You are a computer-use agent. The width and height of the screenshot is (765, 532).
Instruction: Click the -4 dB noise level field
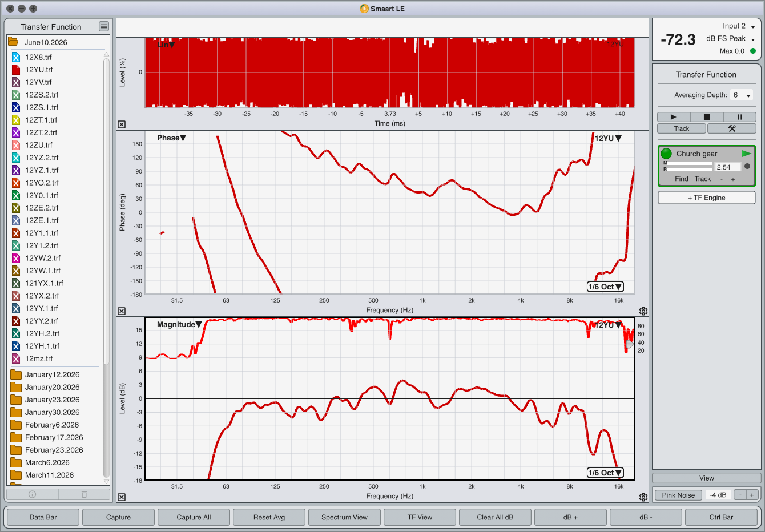pyautogui.click(x=718, y=495)
